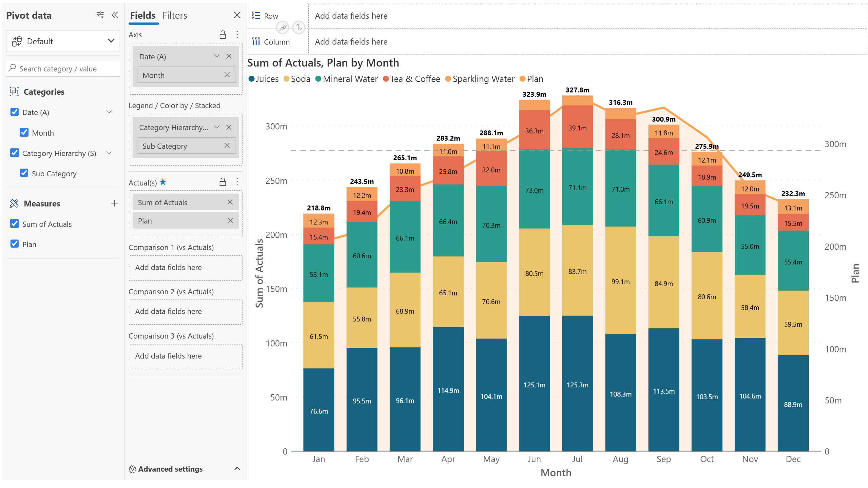868x488 pixels.
Task: Click the Axis lock icon
Action: [x=223, y=34]
